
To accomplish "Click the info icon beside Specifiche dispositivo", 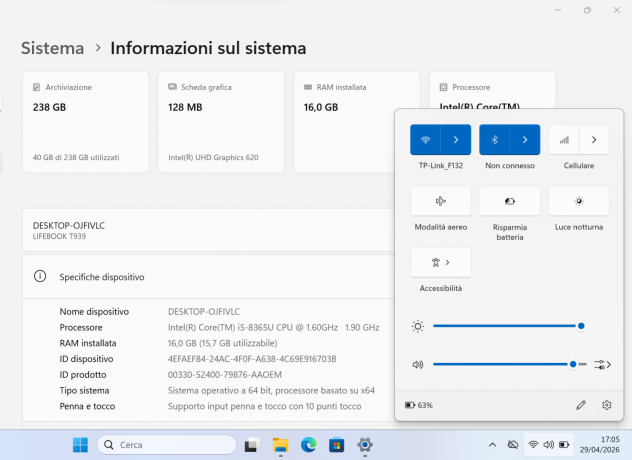I will (40, 277).
